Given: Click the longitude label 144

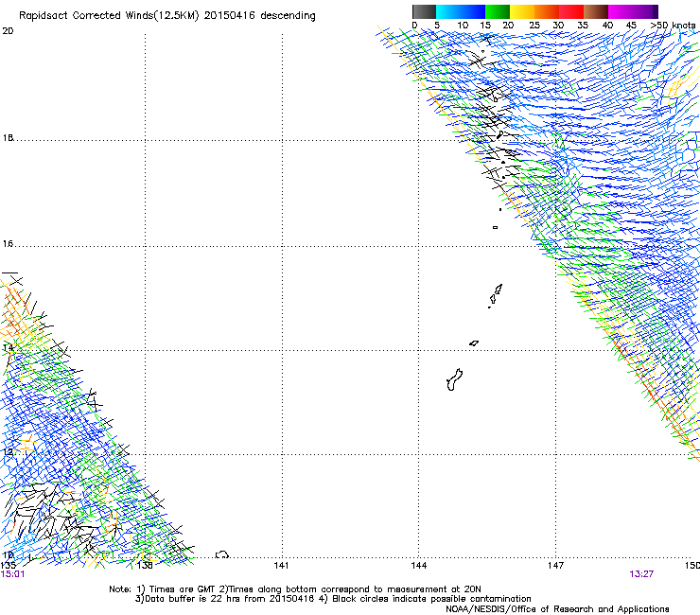Looking at the screenshot, I should pyautogui.click(x=419, y=566).
